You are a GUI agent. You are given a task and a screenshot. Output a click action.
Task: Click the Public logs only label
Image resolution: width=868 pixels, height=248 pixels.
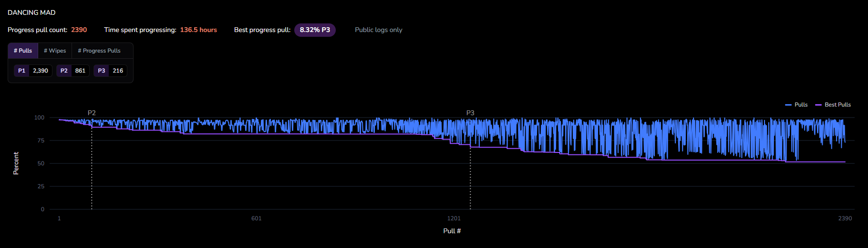point(379,30)
